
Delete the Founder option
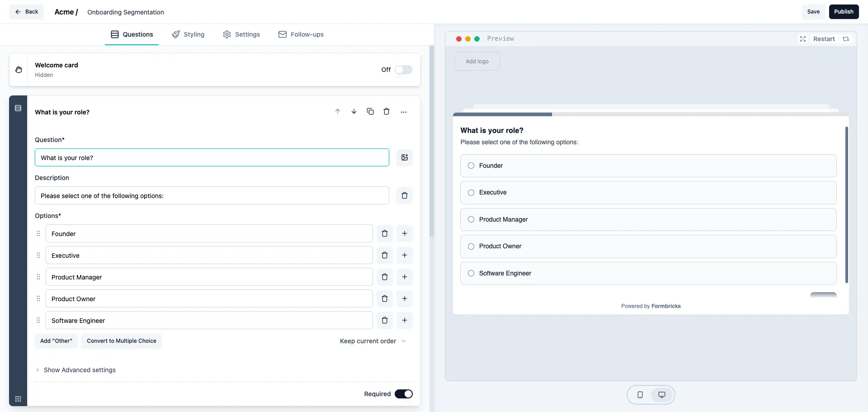tap(385, 233)
